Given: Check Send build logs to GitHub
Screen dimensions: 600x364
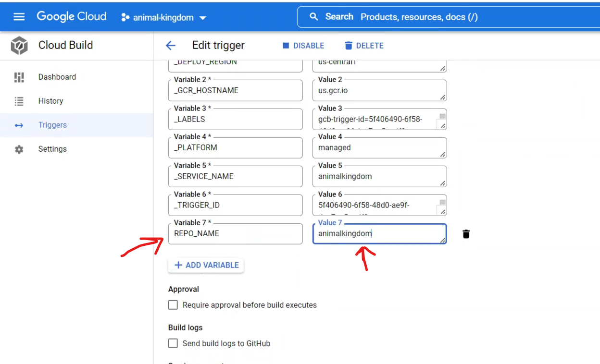Looking at the screenshot, I should (x=173, y=343).
